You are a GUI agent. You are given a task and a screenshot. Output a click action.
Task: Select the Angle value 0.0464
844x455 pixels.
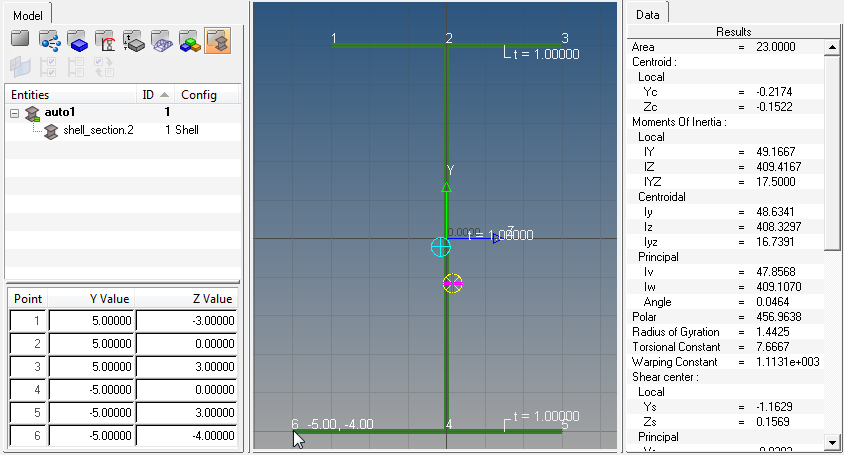pos(772,302)
